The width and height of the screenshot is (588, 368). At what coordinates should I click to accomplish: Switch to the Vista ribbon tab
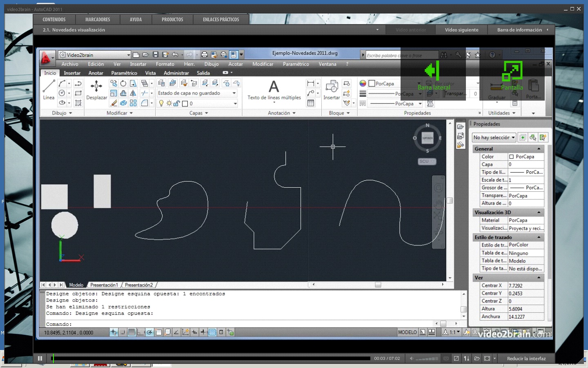point(150,73)
